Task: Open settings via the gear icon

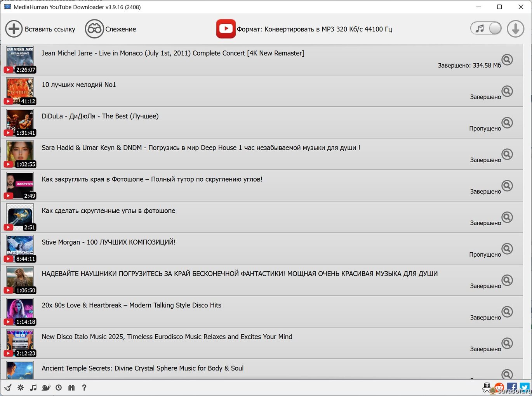Action: [21, 387]
